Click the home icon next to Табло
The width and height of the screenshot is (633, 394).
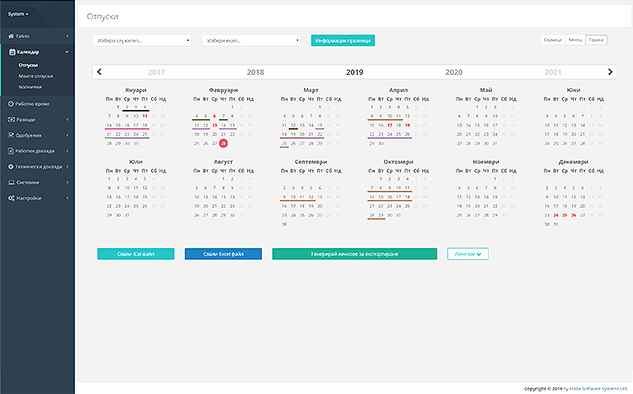[x=11, y=36]
